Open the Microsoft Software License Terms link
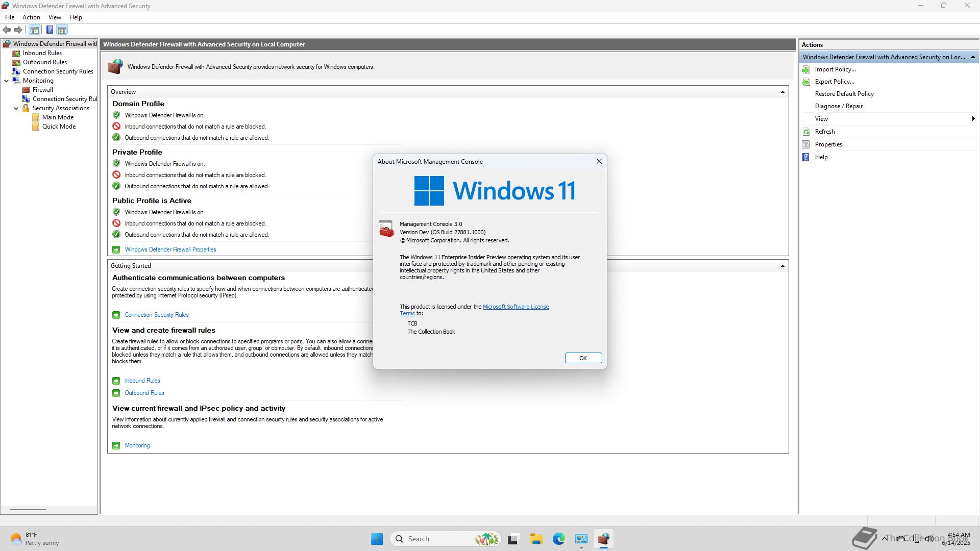980x551 pixels. 516,307
